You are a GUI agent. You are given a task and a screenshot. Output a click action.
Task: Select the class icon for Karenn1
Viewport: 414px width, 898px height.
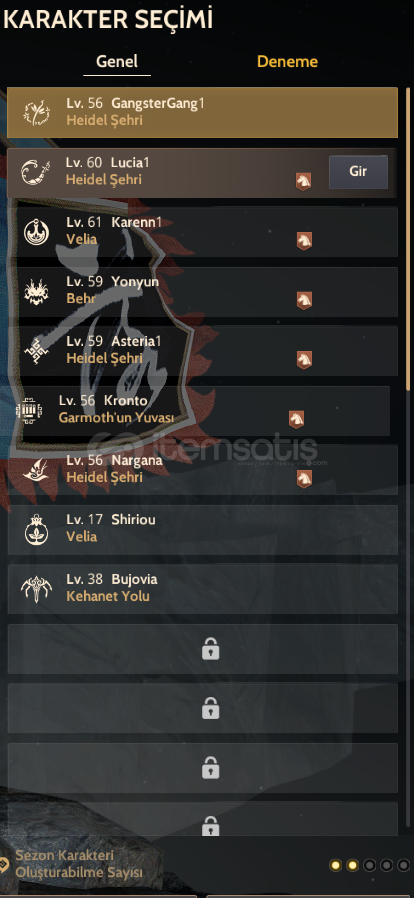(x=36, y=232)
